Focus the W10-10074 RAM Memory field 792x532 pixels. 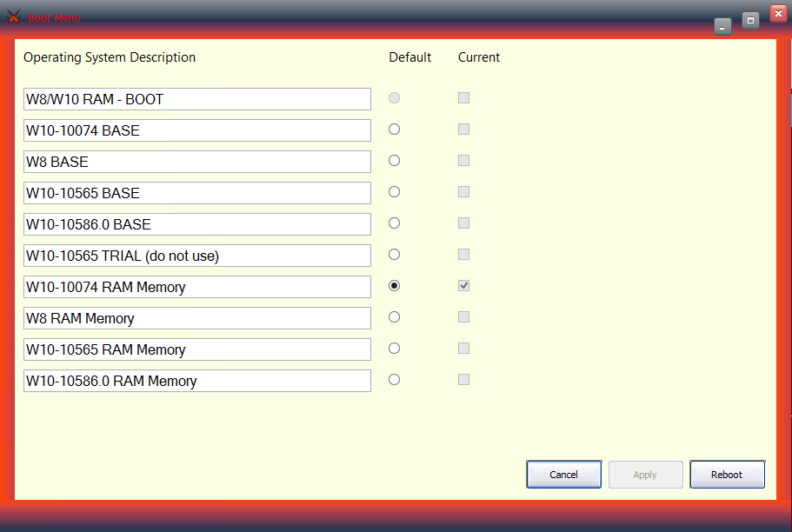[x=197, y=287]
